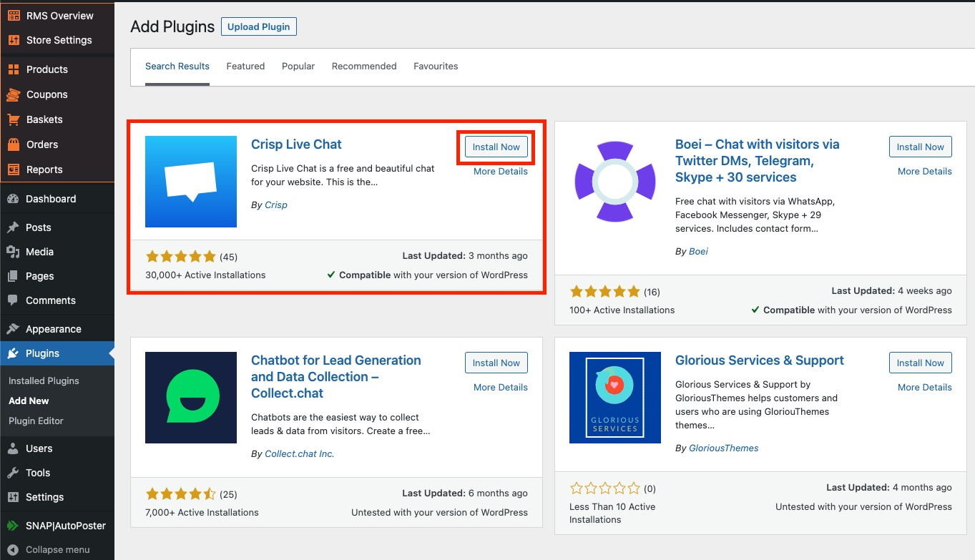Viewport: 975px width, 560px height.
Task: Click the '7,000+ Active Installations' text
Action: point(202,513)
